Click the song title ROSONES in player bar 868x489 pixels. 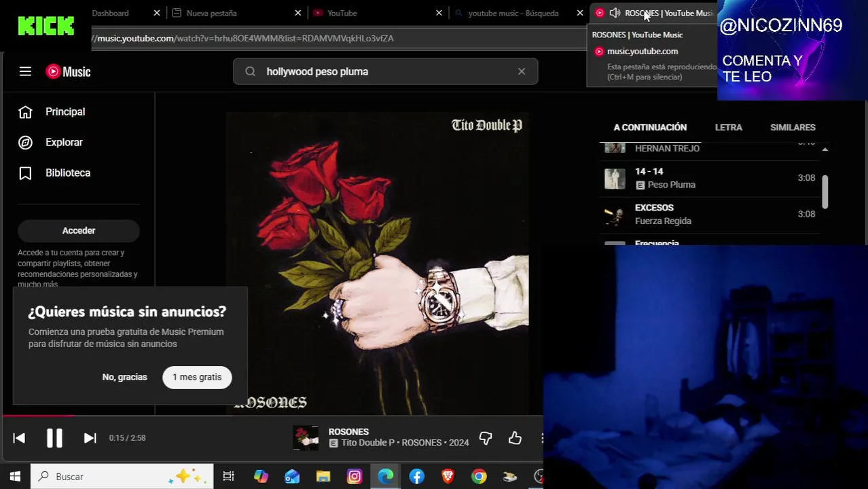(348, 432)
